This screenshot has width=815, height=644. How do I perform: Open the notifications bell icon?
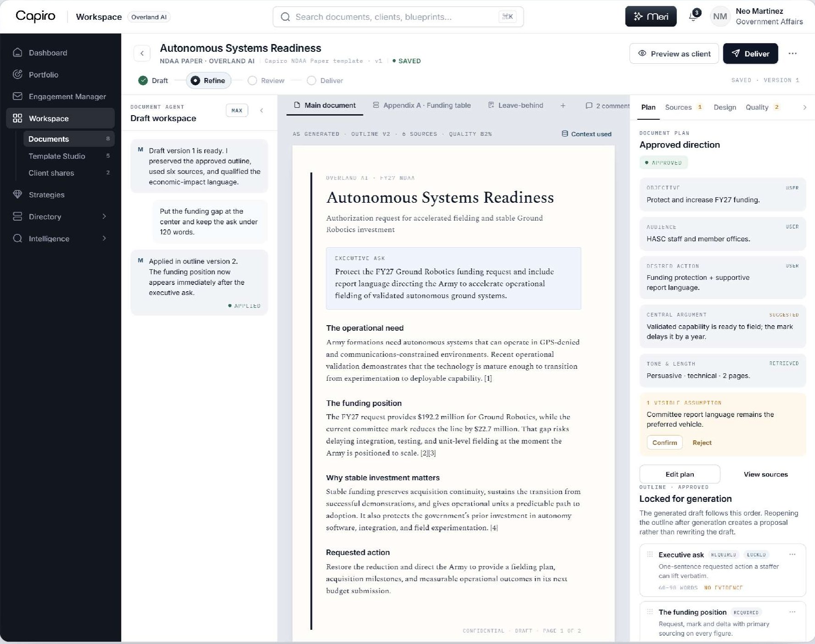(693, 17)
